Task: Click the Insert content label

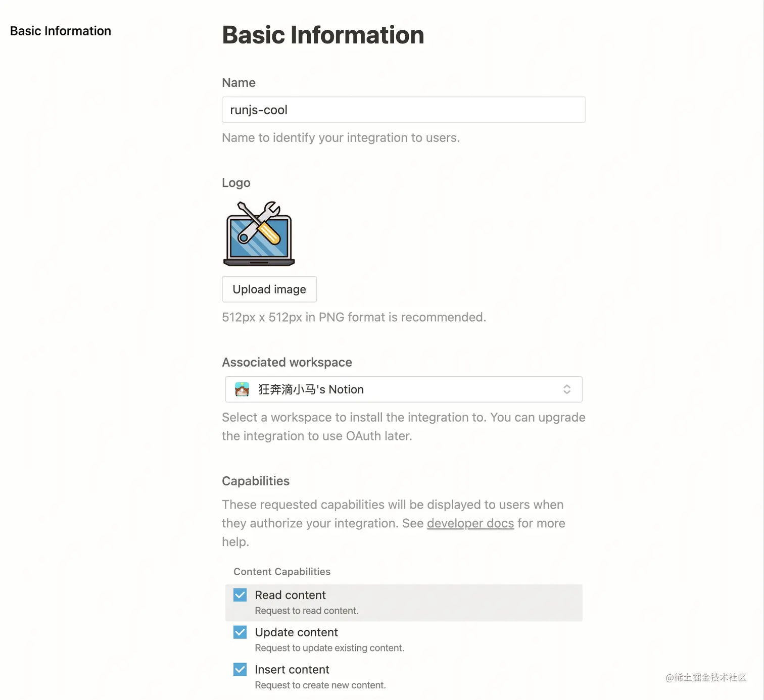Action: 292,670
